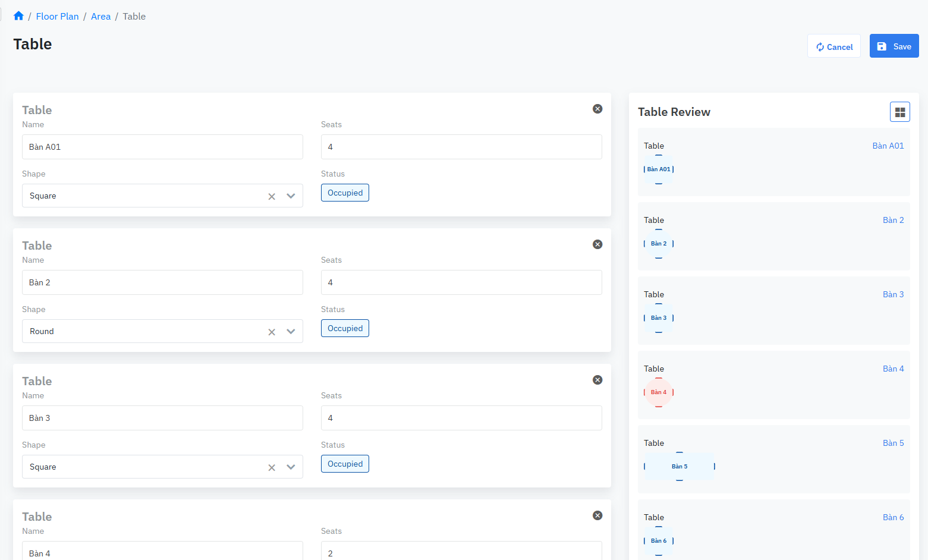Remove the Bàn 3 table card
This screenshot has height=560, width=928.
[x=597, y=380]
